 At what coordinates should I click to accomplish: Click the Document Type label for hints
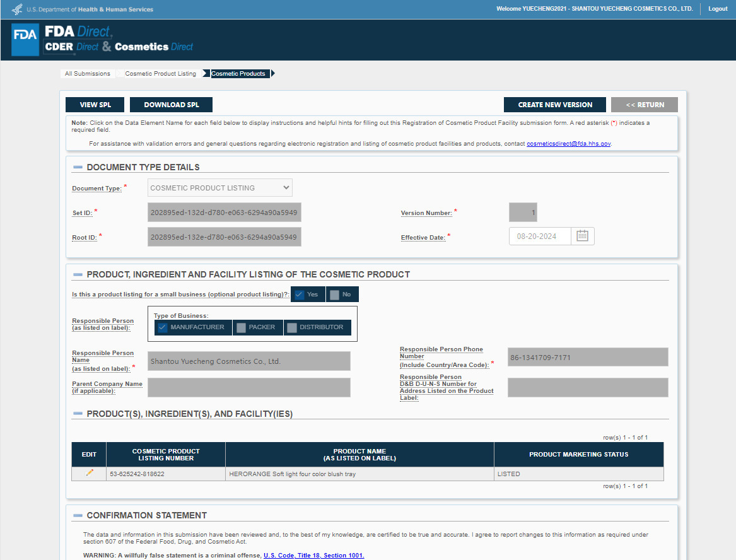[x=96, y=188]
